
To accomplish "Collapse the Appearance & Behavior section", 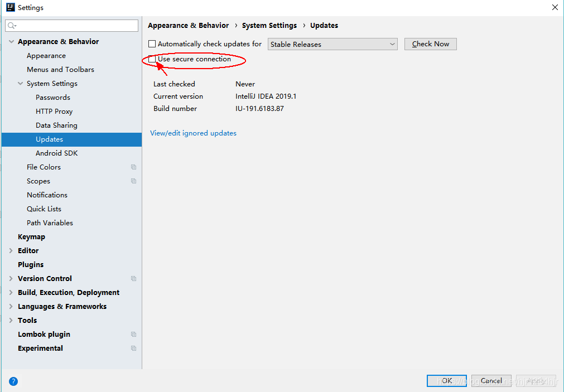I will pyautogui.click(x=12, y=42).
